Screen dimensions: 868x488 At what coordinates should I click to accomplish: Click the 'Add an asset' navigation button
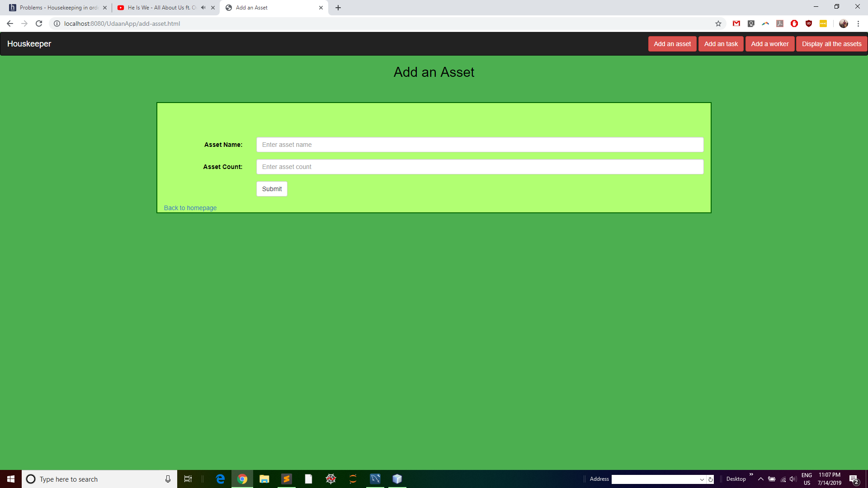[x=672, y=43]
